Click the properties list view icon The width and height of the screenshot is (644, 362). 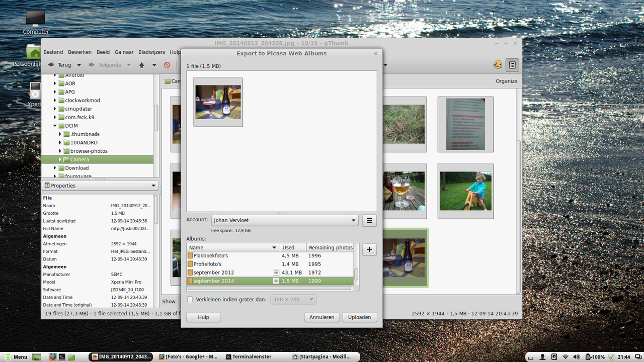(x=512, y=65)
